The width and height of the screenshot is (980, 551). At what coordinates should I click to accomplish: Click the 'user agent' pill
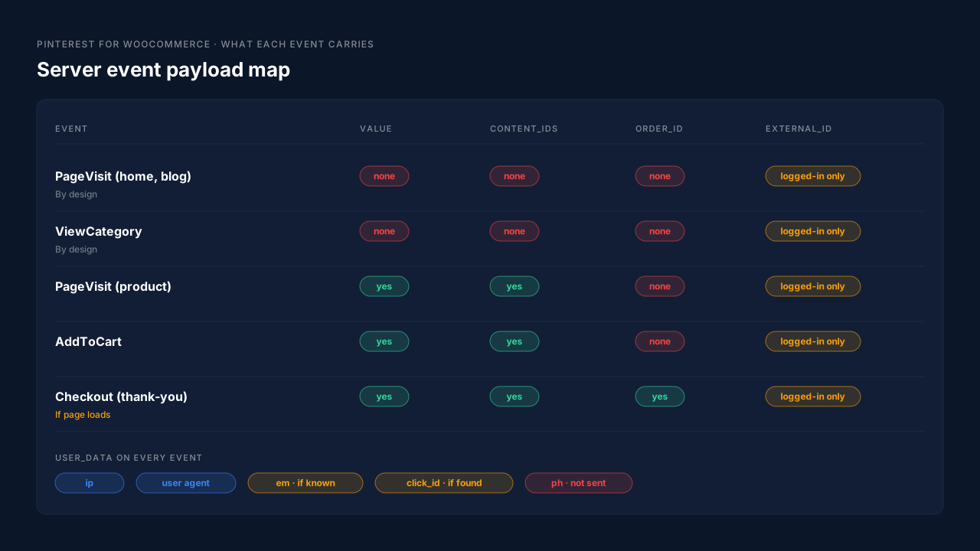186,483
